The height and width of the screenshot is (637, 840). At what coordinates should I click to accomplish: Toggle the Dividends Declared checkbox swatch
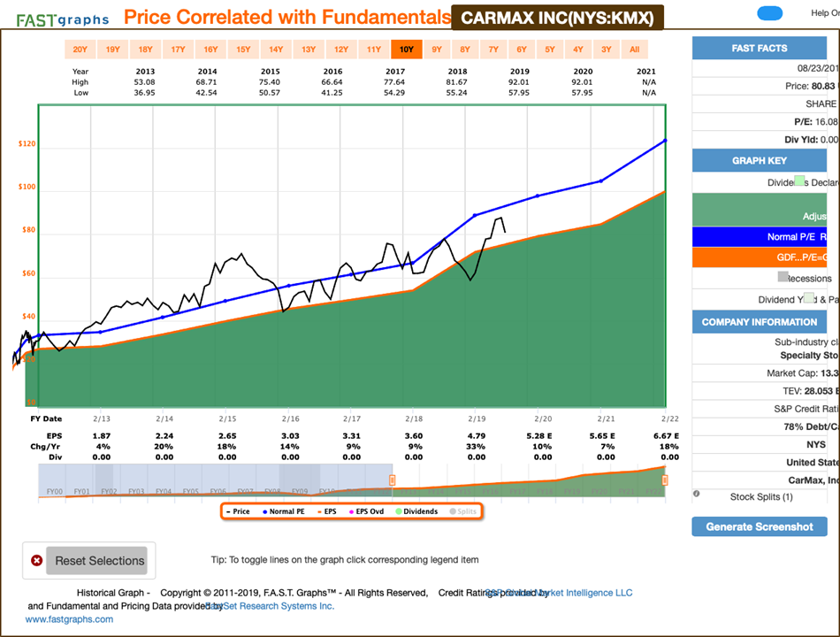click(799, 180)
